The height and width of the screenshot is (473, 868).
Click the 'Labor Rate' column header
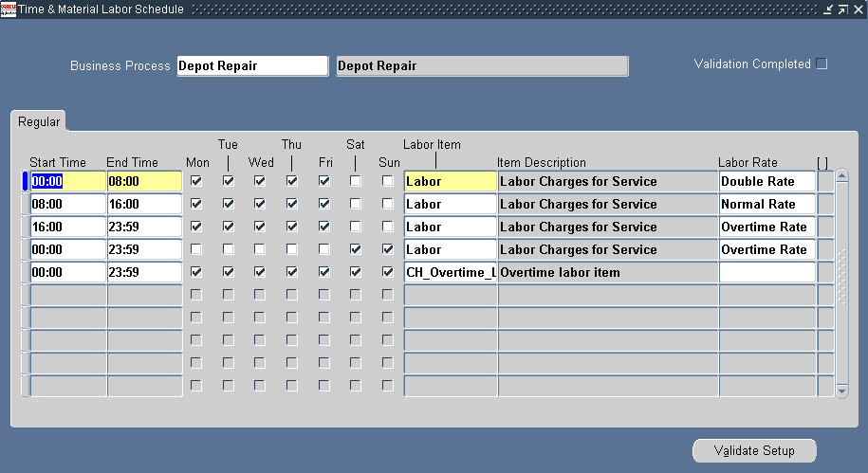[x=748, y=163]
